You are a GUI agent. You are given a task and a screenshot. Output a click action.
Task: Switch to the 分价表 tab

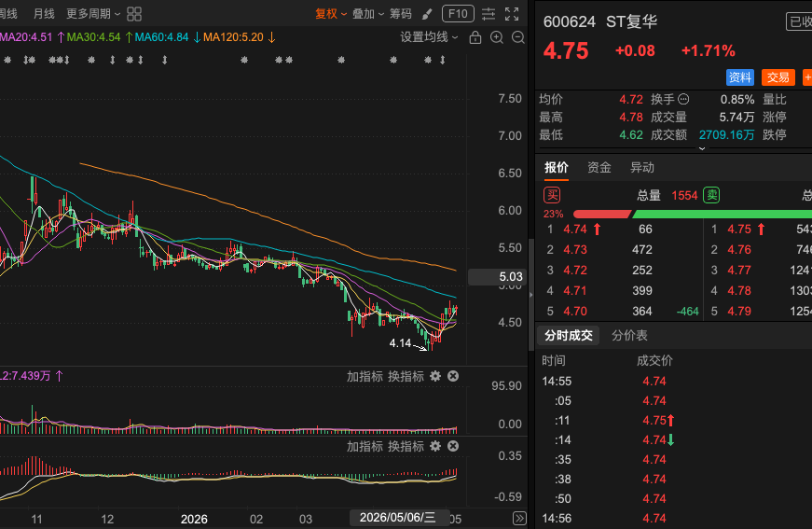pos(629,335)
